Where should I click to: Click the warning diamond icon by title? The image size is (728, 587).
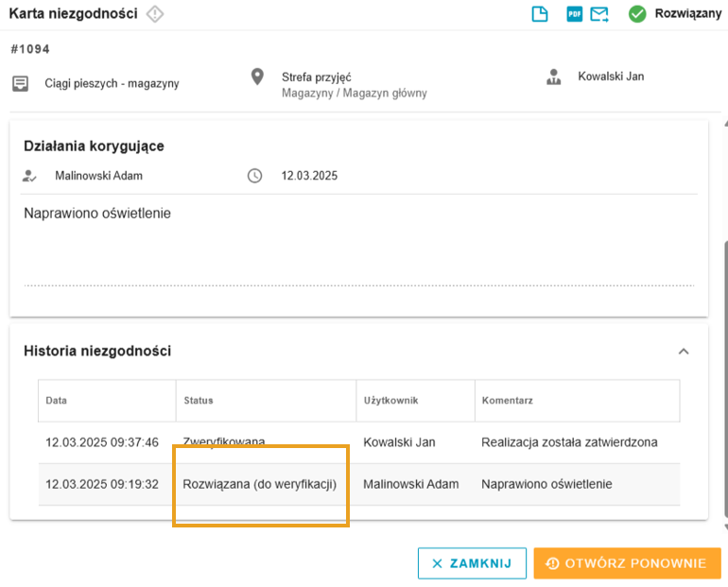tap(155, 14)
